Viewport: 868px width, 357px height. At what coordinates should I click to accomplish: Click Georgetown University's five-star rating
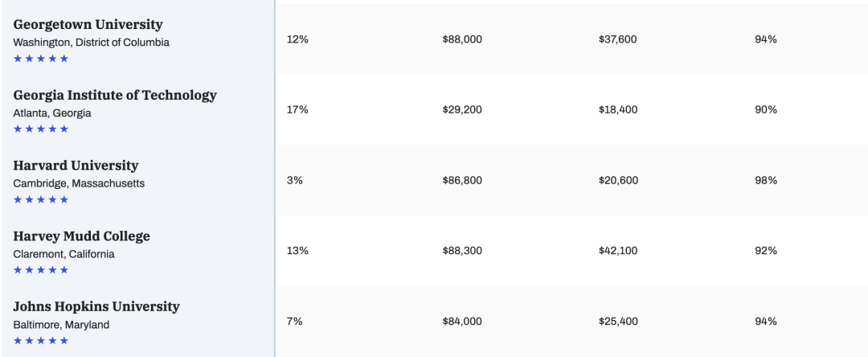[41, 59]
